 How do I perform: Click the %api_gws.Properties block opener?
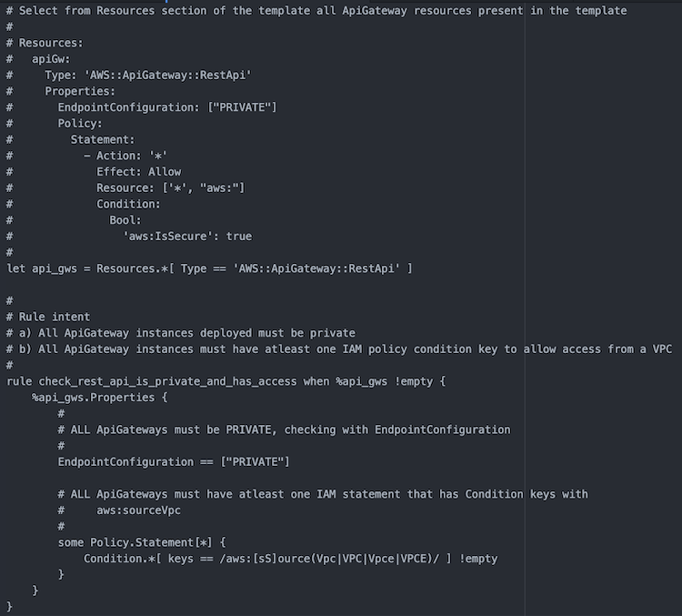[100, 398]
